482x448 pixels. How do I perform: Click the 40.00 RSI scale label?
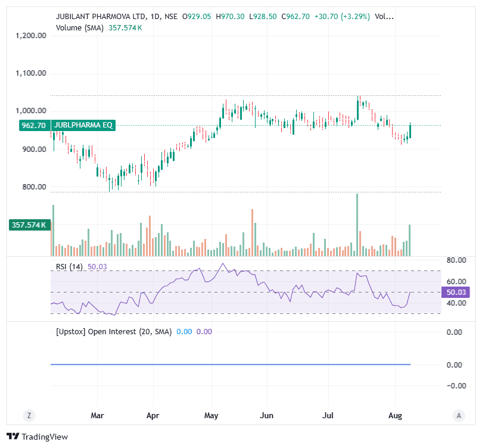click(456, 303)
